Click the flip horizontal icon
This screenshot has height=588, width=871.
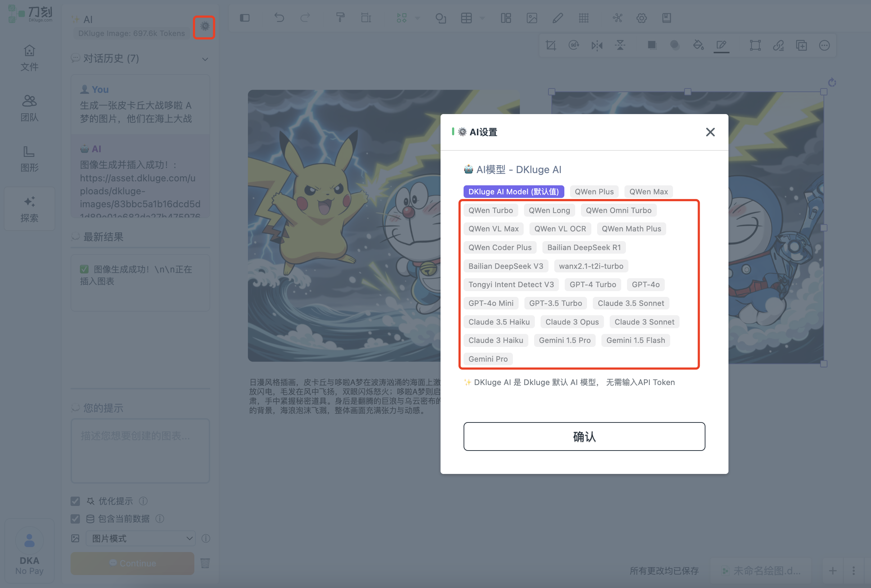[597, 46]
